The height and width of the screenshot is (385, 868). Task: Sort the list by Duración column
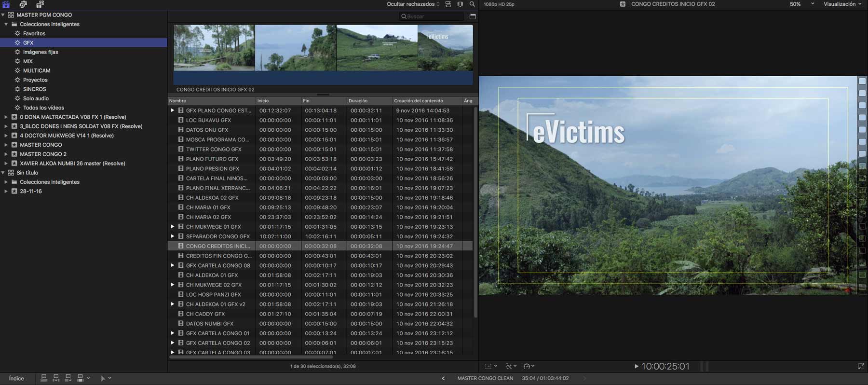(x=369, y=101)
